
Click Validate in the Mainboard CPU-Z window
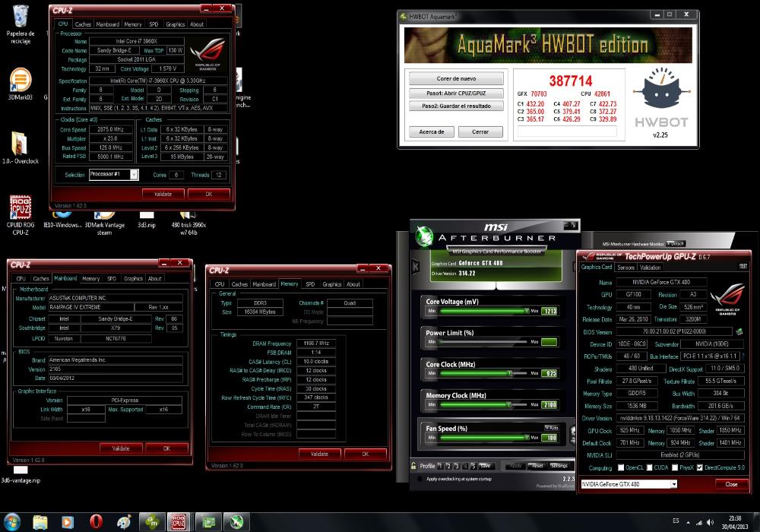[x=121, y=448]
